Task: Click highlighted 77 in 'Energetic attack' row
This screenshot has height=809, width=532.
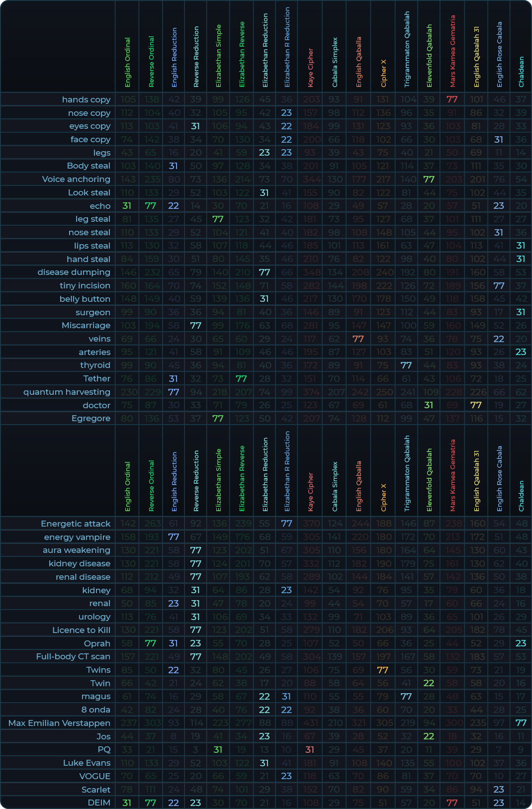Action: click(286, 524)
